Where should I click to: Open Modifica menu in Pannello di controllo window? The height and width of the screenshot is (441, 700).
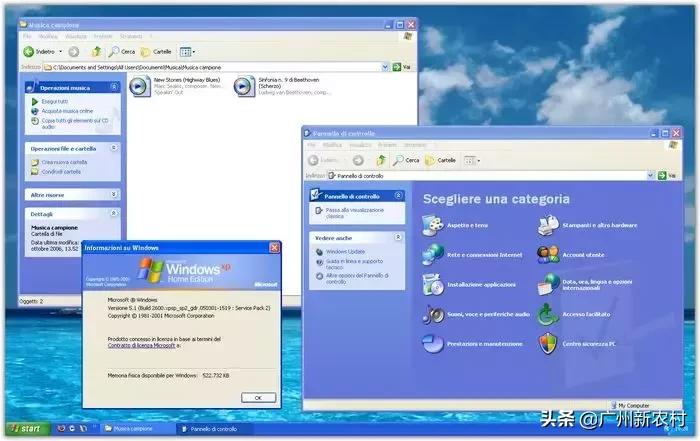tap(332, 145)
